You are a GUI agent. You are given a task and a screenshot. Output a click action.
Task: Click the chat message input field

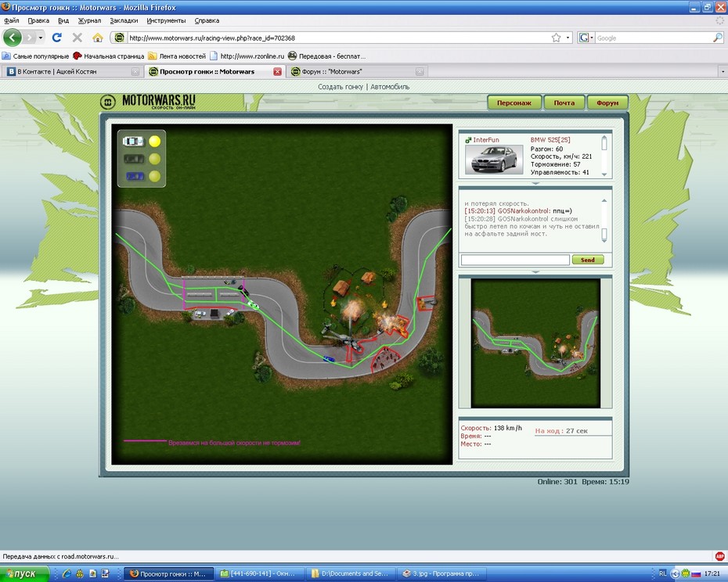pyautogui.click(x=515, y=260)
